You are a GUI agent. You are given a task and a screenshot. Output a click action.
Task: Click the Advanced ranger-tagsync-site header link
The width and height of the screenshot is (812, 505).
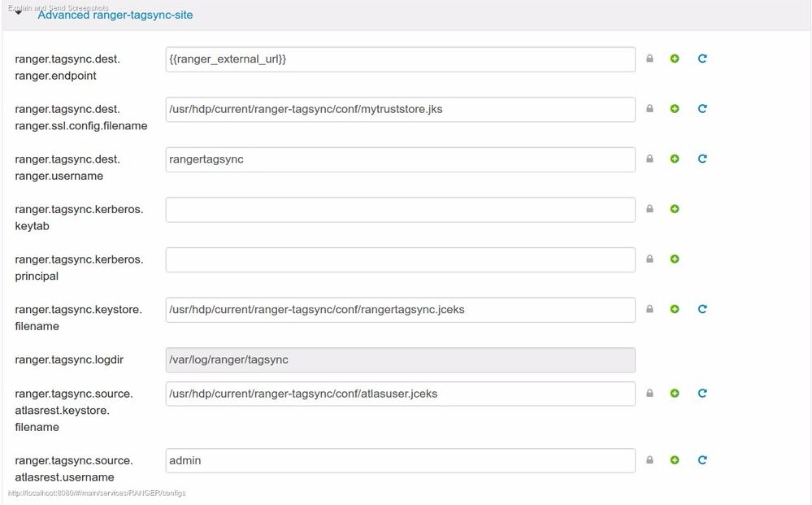[x=115, y=15]
